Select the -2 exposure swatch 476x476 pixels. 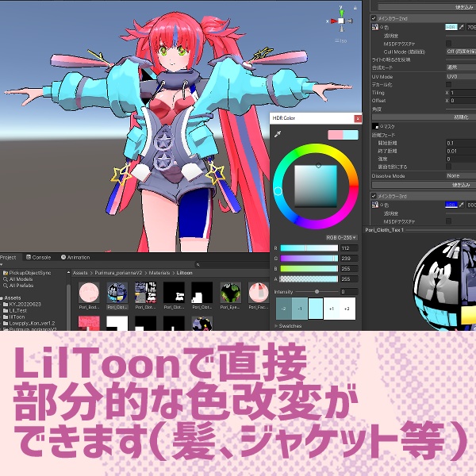click(x=283, y=309)
